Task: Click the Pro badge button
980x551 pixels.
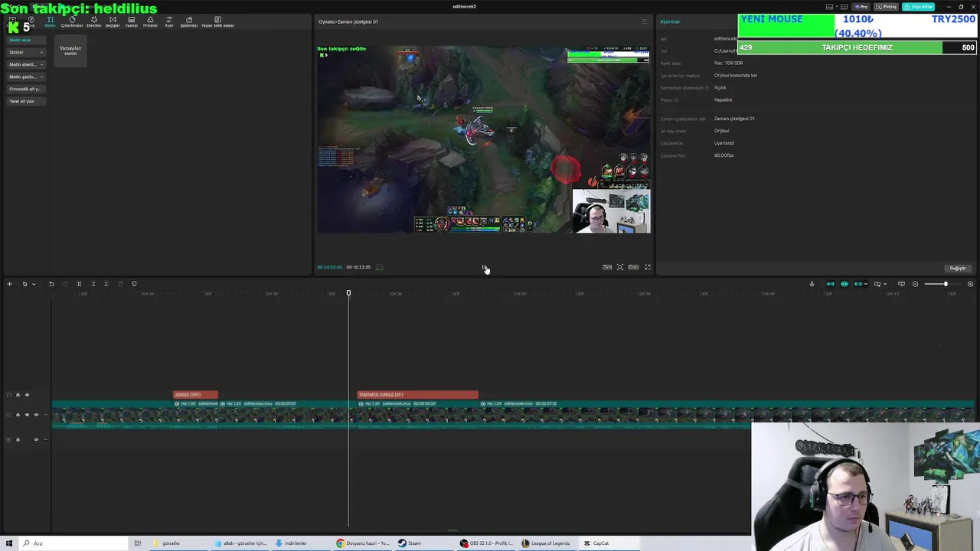Action: 863,7
